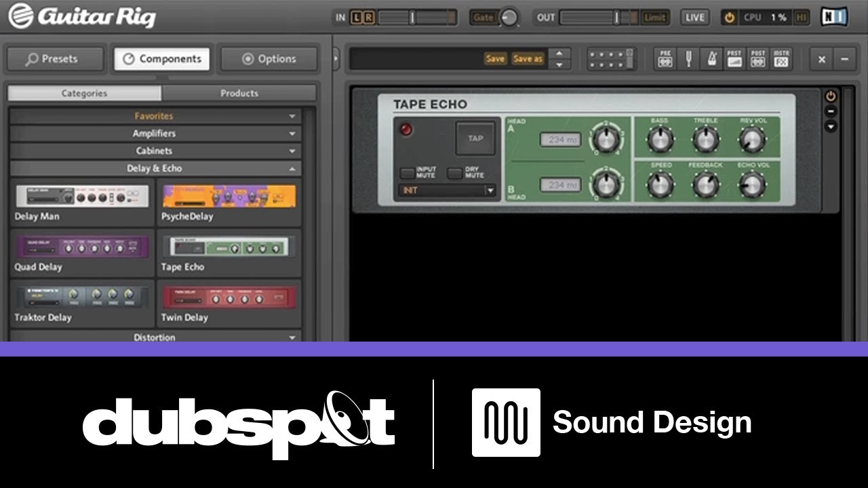The image size is (868, 488).
Task: Click the Gate threshold knob
Action: point(509,18)
